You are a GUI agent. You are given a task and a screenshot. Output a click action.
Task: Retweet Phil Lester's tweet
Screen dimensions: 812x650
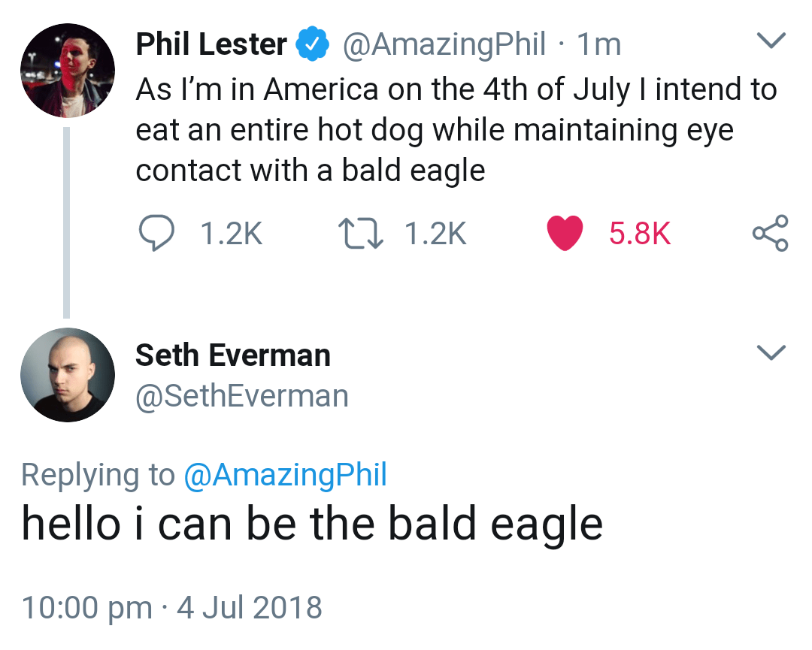coord(361,233)
